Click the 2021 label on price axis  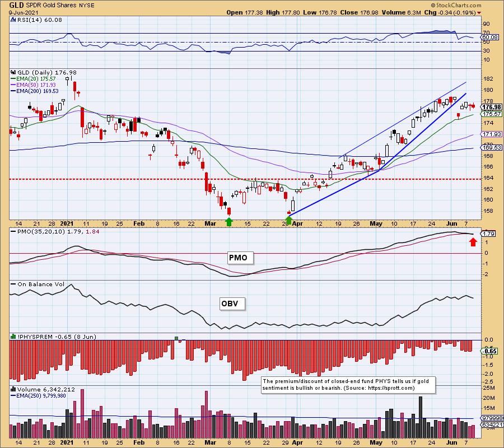coord(67,223)
